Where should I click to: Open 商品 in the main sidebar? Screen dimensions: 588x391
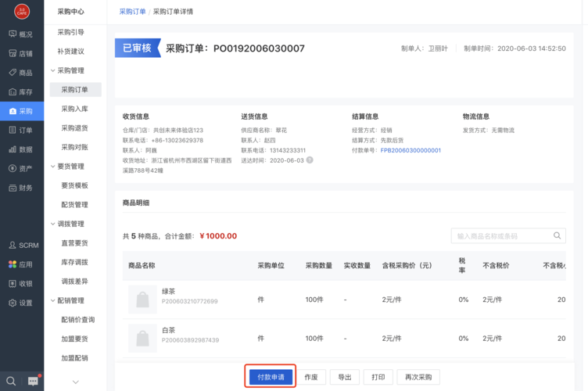tap(21, 73)
